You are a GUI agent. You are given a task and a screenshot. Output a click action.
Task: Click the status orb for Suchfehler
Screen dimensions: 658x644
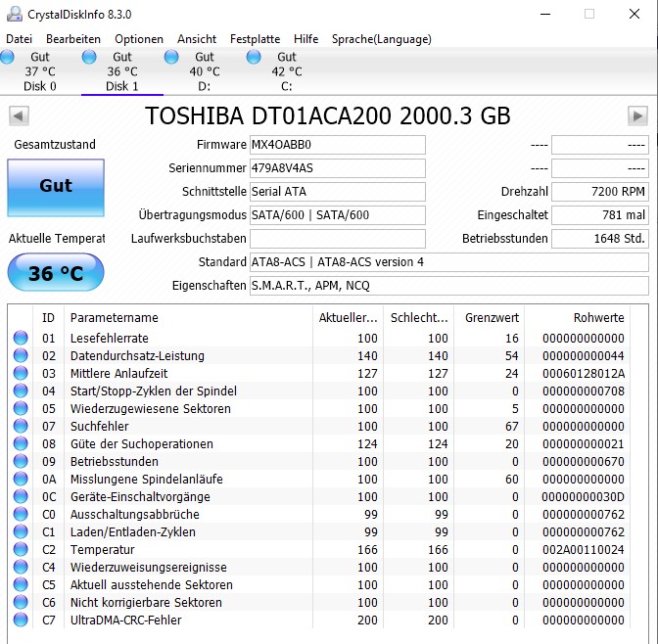(x=21, y=426)
